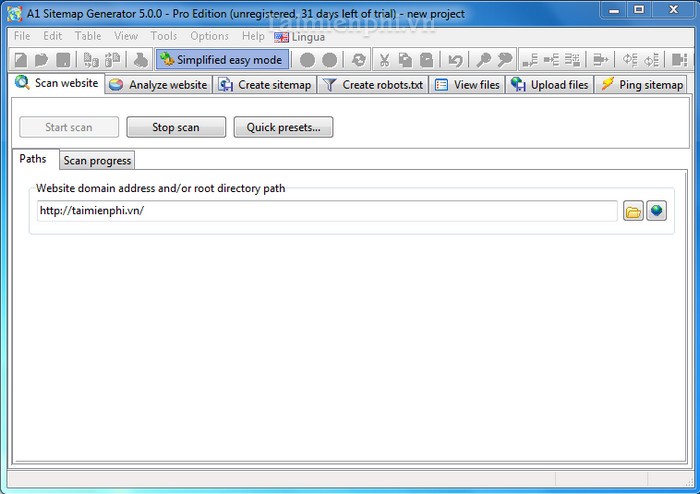
Task: Open the File menu
Action: point(22,36)
